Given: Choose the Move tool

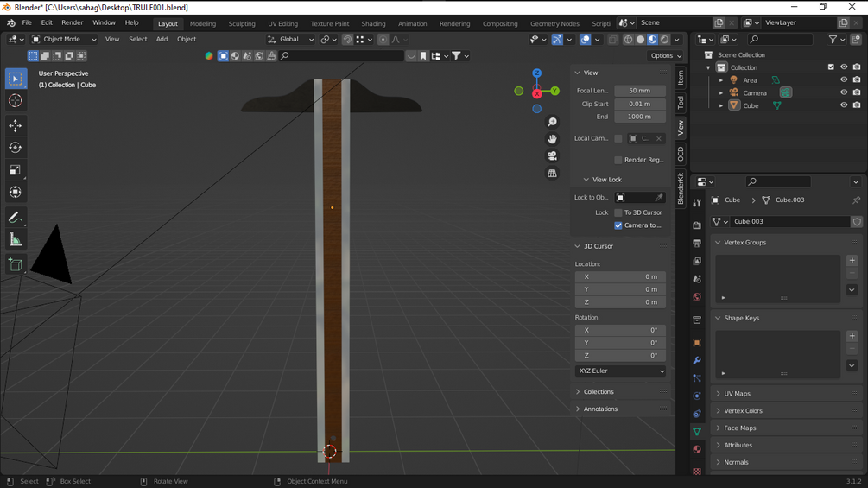Looking at the screenshot, I should (x=16, y=125).
